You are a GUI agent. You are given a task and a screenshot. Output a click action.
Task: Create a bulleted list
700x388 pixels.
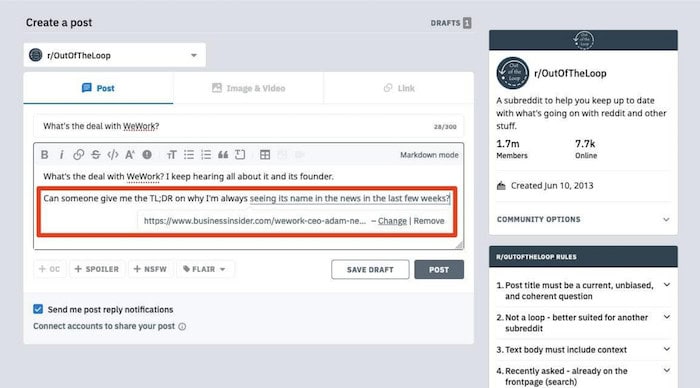click(189, 155)
